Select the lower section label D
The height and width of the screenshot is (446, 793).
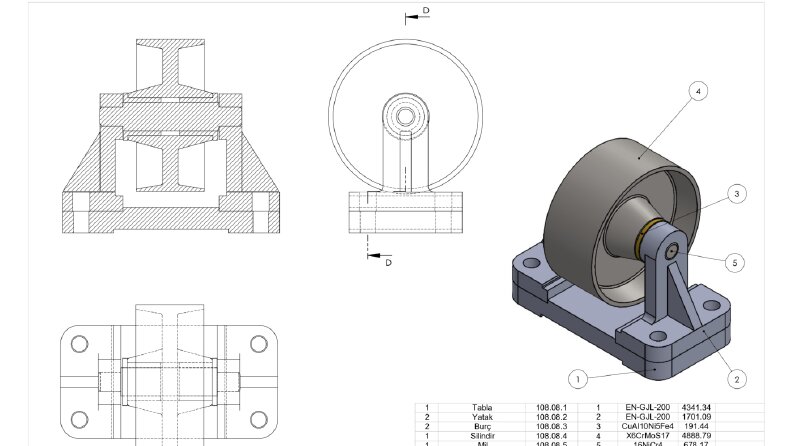click(x=388, y=262)
